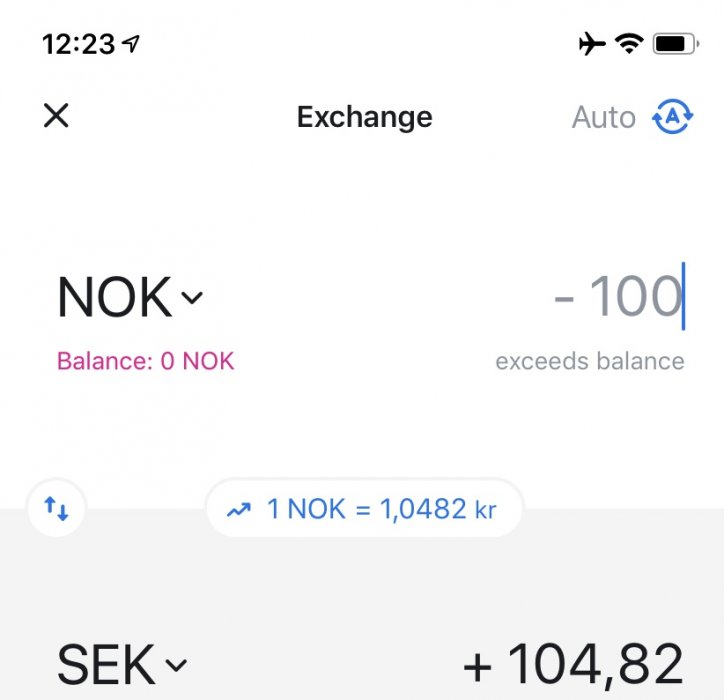Tap the Auto exchange circular icon
This screenshot has width=724, height=700.
pos(672,117)
